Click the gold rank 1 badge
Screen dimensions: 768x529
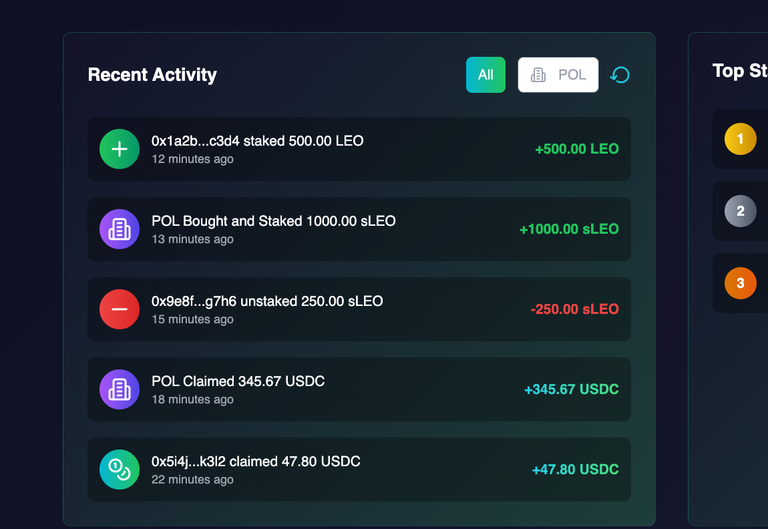(740, 139)
